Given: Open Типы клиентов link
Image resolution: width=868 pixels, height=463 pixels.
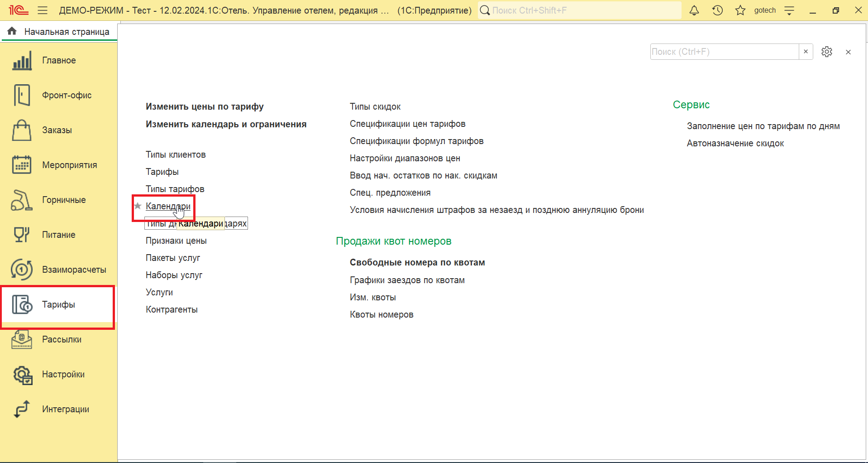Looking at the screenshot, I should click(x=176, y=154).
